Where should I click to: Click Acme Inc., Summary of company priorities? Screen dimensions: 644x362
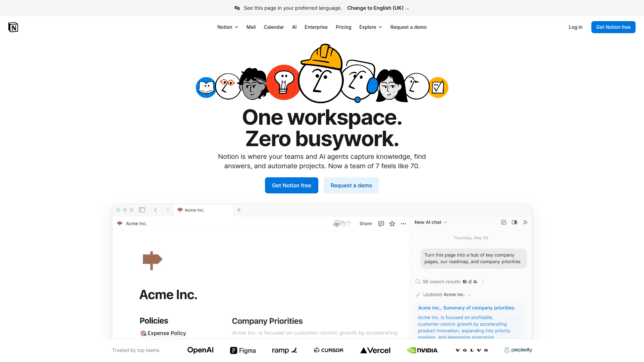click(466, 308)
